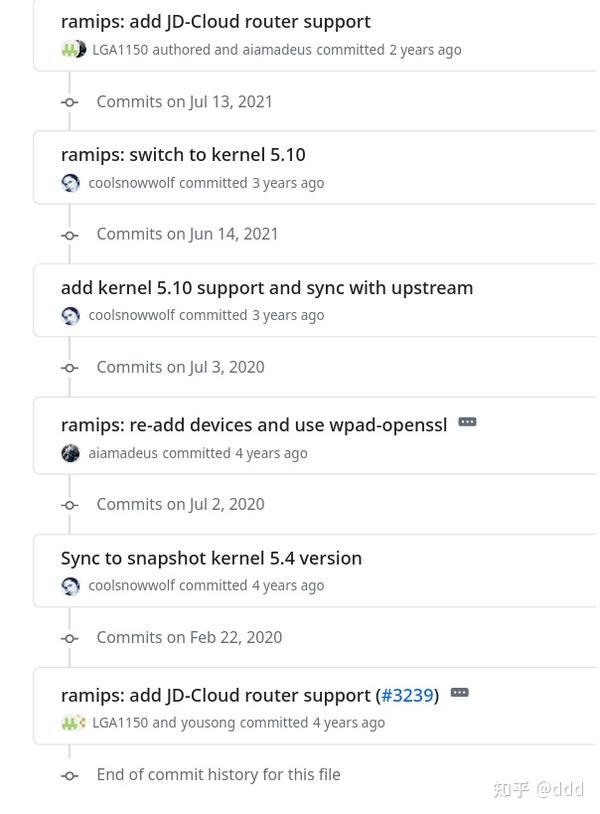This screenshot has width=600, height=814.
Task: Click the commit marker icon beside Jun 14, 2021
Action: [69, 235]
